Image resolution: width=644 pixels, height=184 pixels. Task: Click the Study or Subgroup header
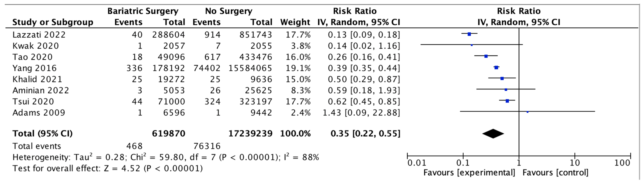53,22
